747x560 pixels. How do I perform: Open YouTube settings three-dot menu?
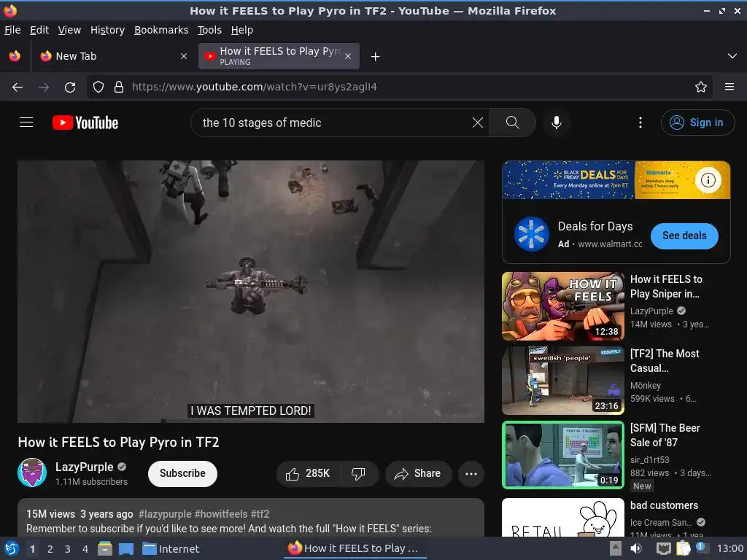(x=640, y=122)
